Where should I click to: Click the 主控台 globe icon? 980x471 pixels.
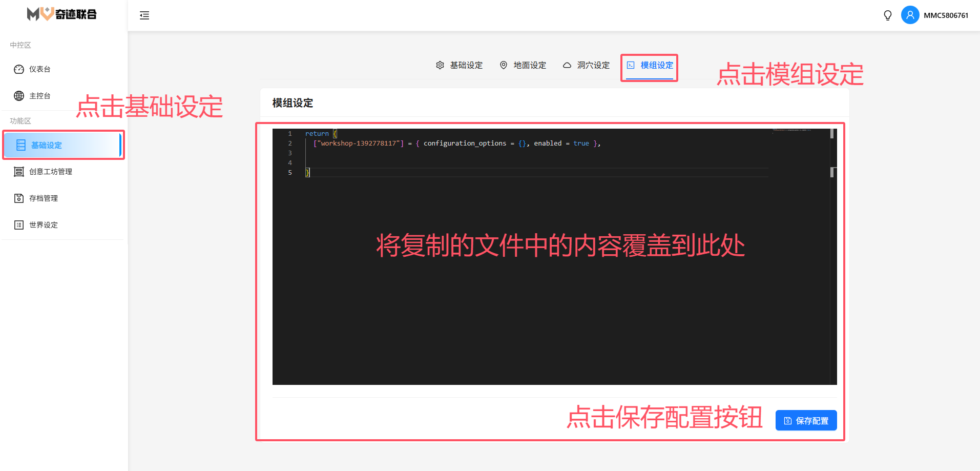click(19, 96)
